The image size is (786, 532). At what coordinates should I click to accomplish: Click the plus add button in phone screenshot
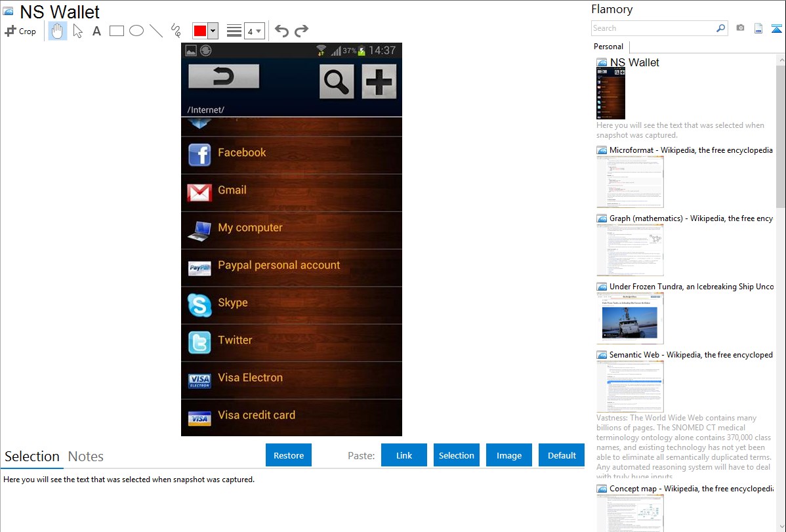click(x=379, y=81)
